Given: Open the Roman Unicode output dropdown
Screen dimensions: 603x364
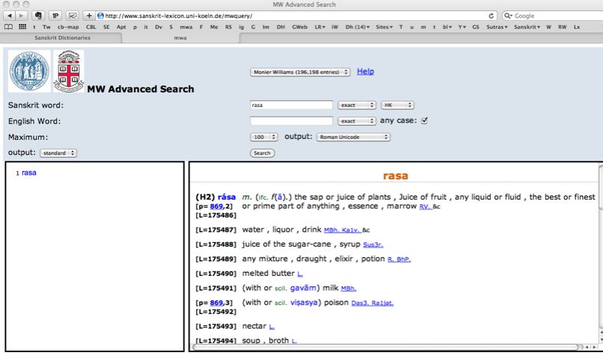Looking at the screenshot, I should point(353,137).
